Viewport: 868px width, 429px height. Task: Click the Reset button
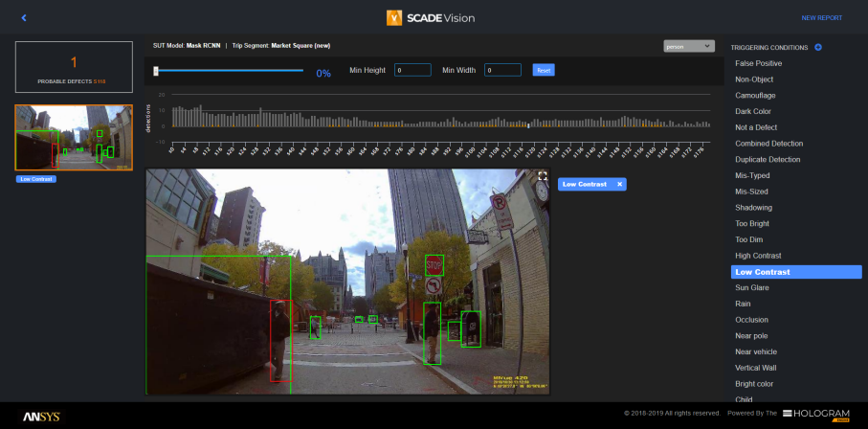tap(544, 71)
